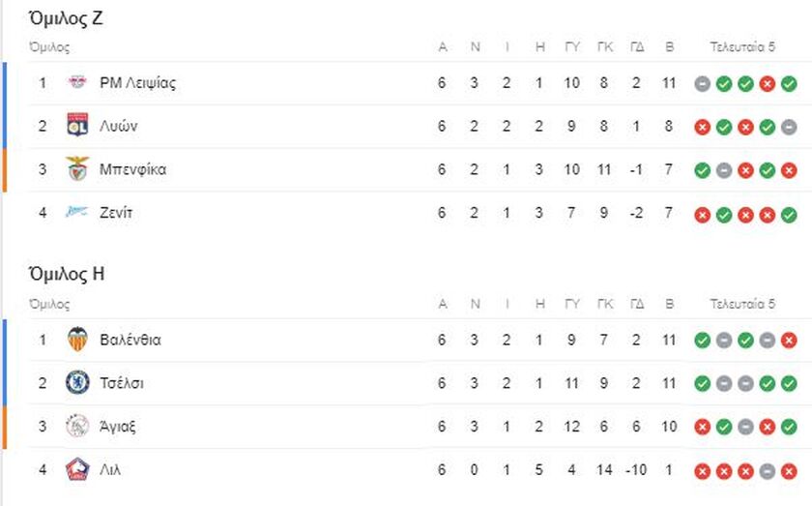812x506 pixels.
Task: Click the Benfica club crest
Action: [x=77, y=169]
